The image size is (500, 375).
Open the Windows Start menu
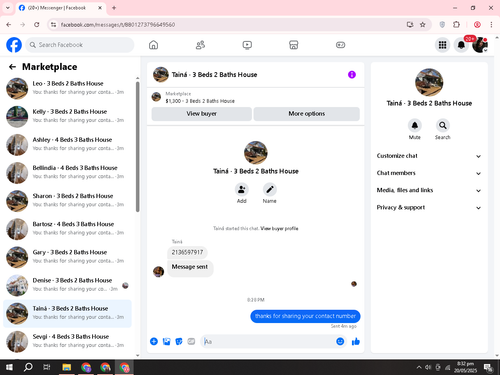click(9, 367)
